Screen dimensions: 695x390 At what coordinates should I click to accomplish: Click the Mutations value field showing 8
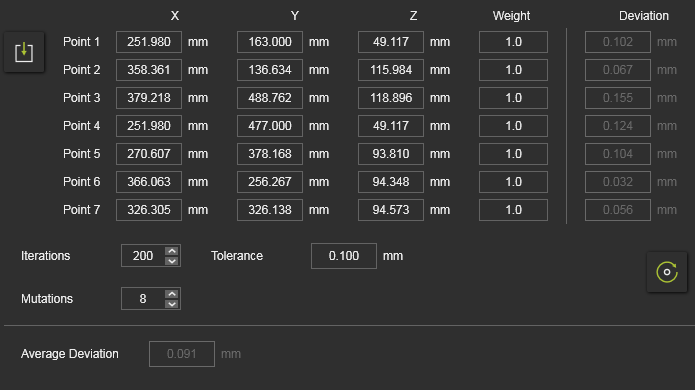click(143, 299)
